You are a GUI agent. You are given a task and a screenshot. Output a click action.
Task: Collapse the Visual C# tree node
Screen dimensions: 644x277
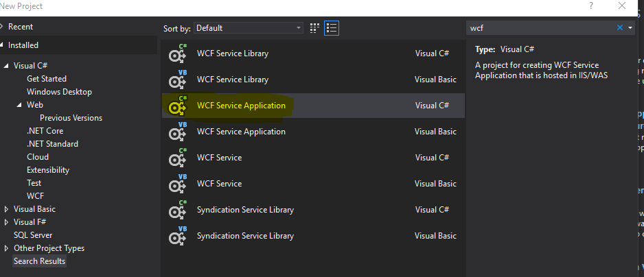7,66
